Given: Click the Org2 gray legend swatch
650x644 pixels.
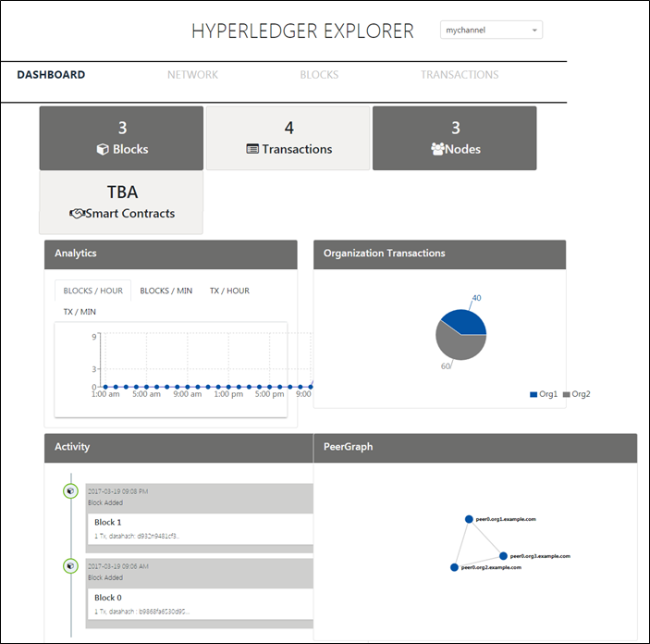Looking at the screenshot, I should [566, 394].
